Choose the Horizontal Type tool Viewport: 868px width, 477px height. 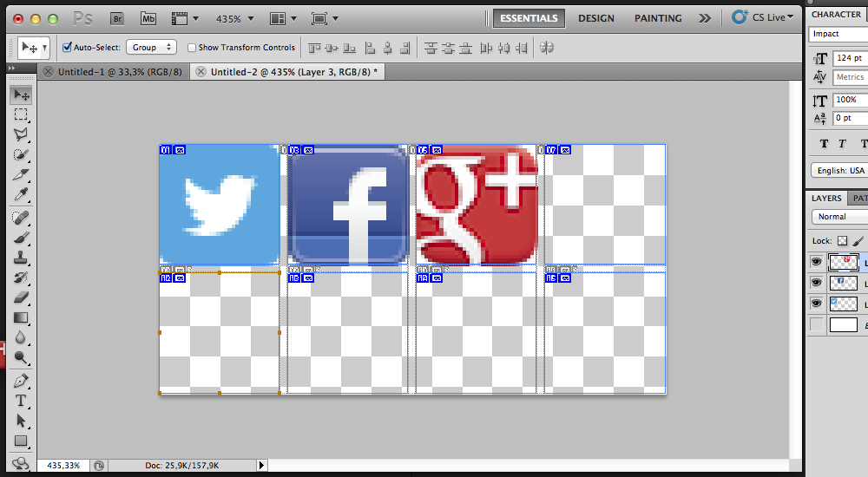21,401
